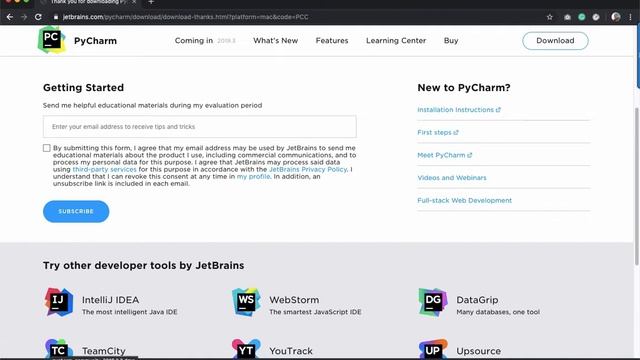Open the DataGrip product title
Viewport: 640px width, 360px height.
click(477, 300)
